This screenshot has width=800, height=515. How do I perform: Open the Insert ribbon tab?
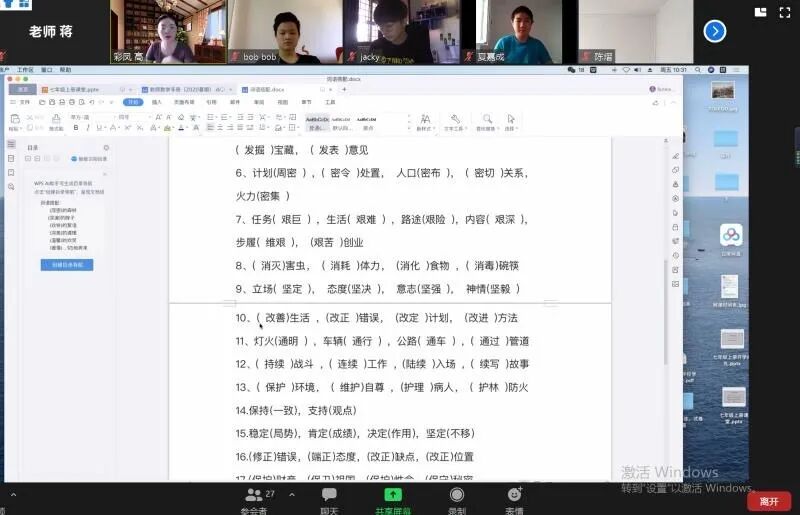tap(157, 102)
